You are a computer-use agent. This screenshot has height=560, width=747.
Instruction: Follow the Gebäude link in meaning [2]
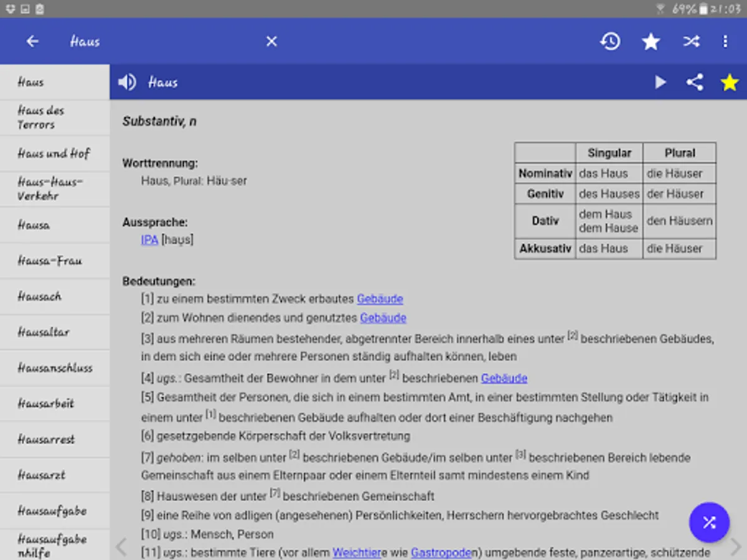pyautogui.click(x=383, y=318)
